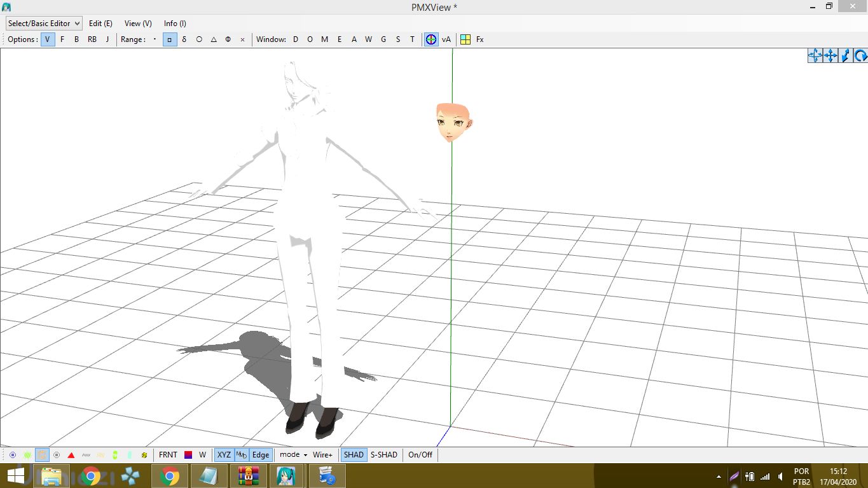Click the yellow grid icon beside Fx
The height and width of the screenshot is (488, 868).
[465, 39]
